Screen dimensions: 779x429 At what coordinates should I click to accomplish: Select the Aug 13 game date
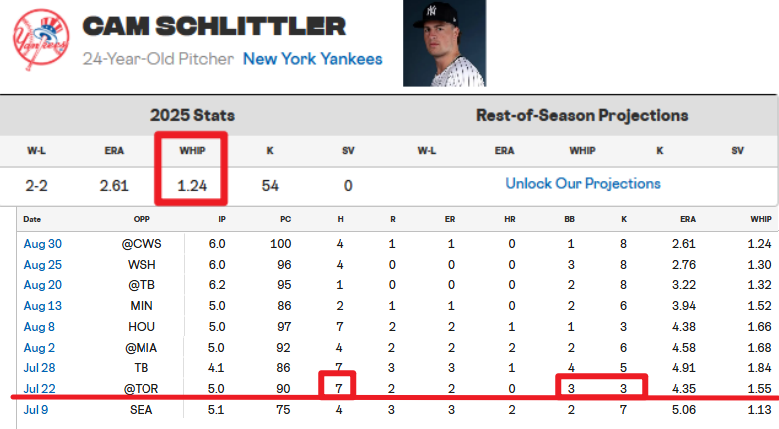pyautogui.click(x=43, y=306)
